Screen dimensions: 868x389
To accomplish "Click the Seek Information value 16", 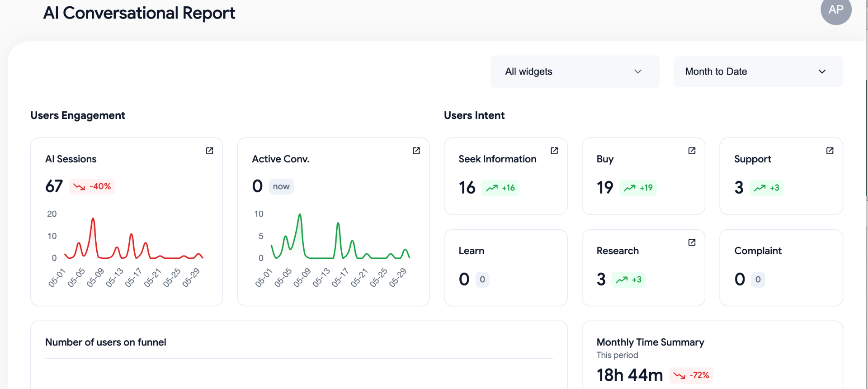I will 467,188.
